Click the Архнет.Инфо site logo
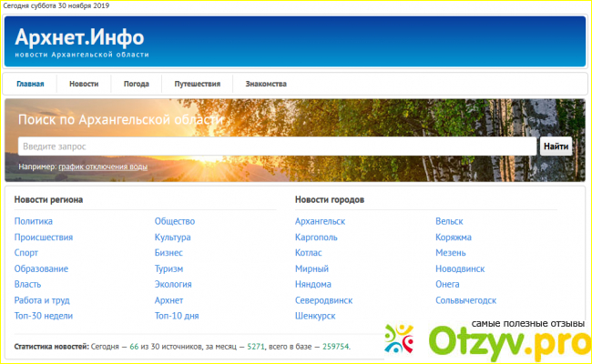This screenshot has width=592, height=364. 79,41
